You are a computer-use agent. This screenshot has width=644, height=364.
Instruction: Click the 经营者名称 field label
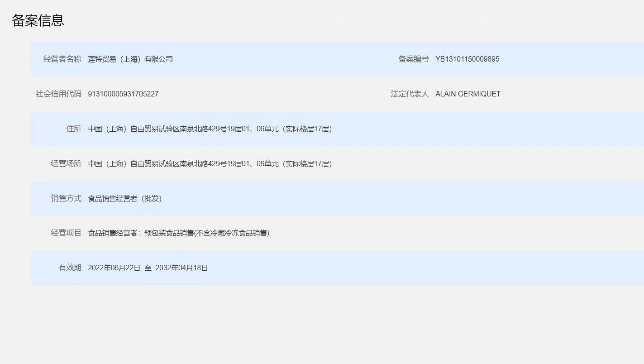click(x=62, y=59)
